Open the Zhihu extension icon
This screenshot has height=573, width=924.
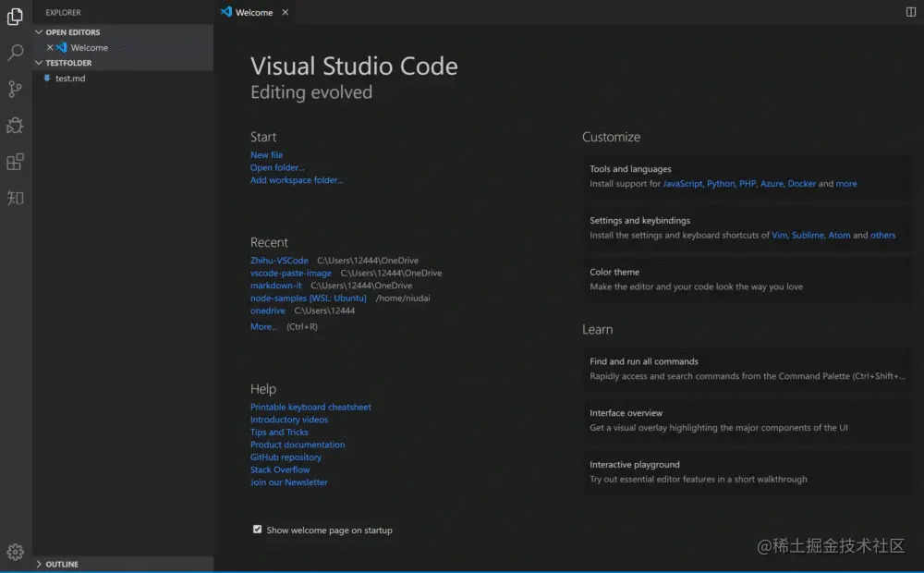coord(16,198)
